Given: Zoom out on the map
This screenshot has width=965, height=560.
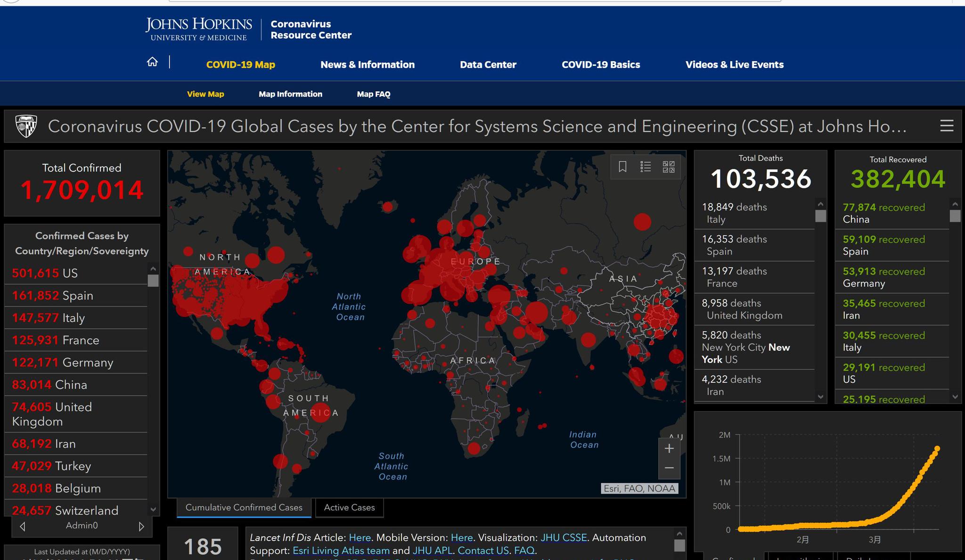Looking at the screenshot, I should (x=669, y=468).
